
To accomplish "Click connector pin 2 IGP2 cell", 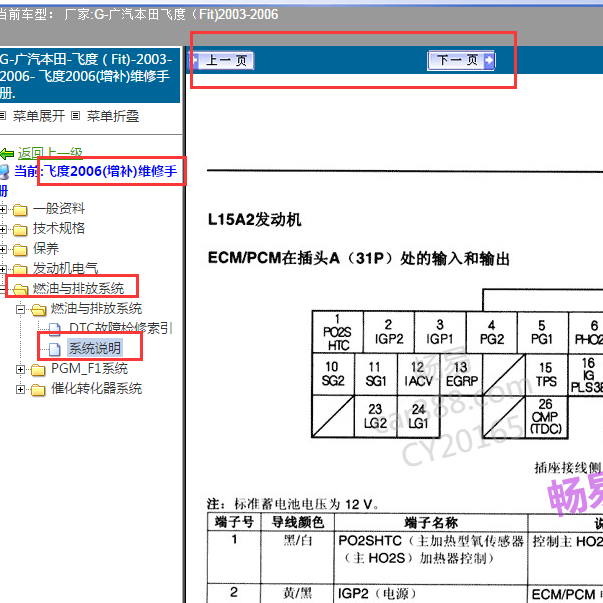I will [x=389, y=332].
